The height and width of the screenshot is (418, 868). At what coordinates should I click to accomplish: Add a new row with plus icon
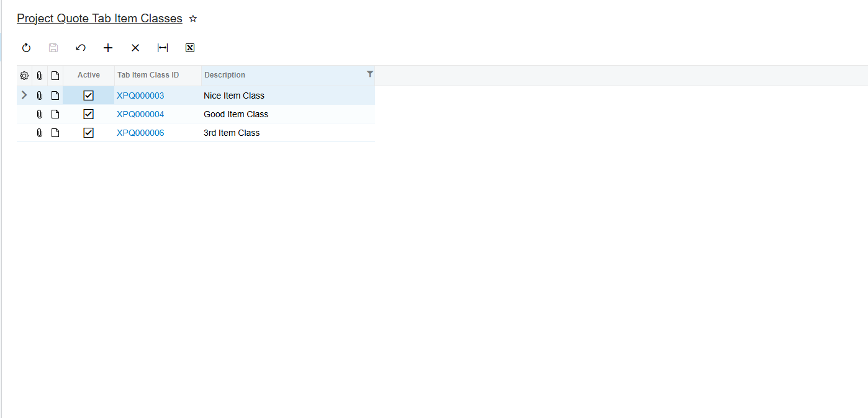[108, 48]
